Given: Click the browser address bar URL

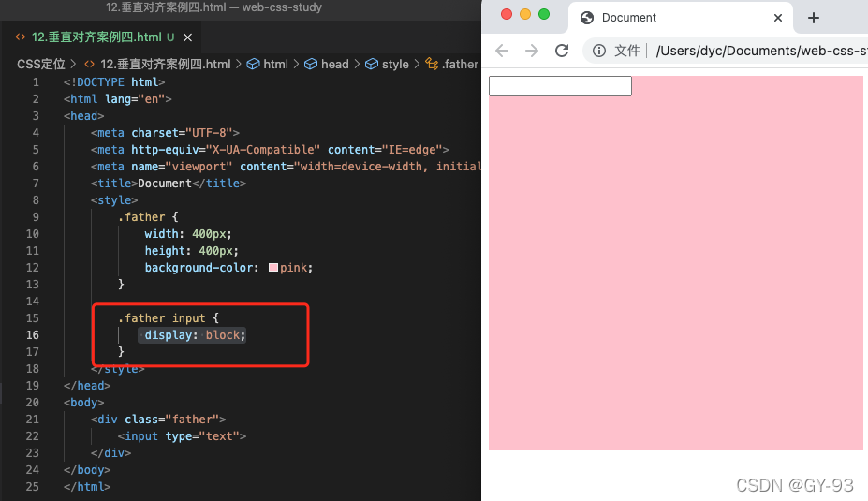Looking at the screenshot, I should coord(761,51).
